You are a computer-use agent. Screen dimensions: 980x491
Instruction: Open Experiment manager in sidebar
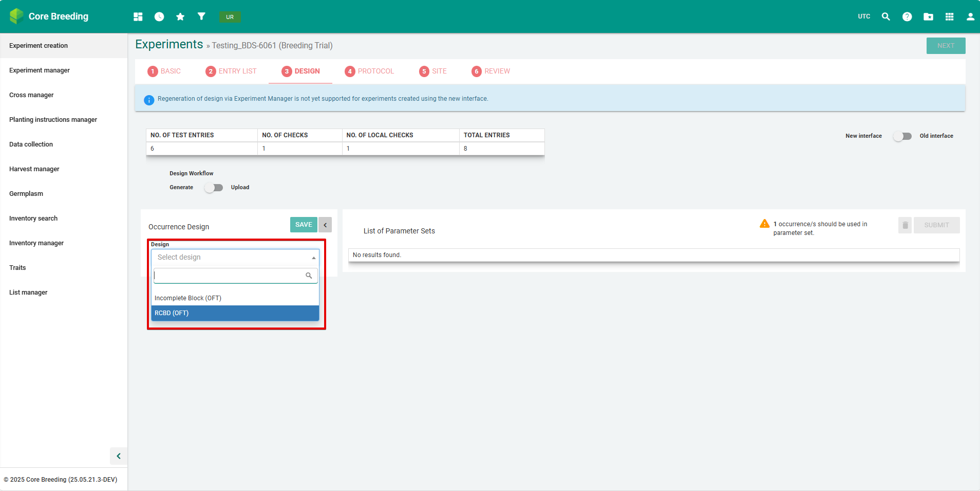tap(40, 70)
